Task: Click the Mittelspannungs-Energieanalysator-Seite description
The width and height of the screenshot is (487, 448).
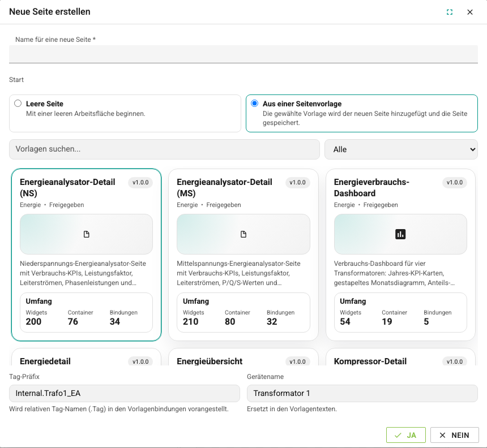Action: (238, 273)
